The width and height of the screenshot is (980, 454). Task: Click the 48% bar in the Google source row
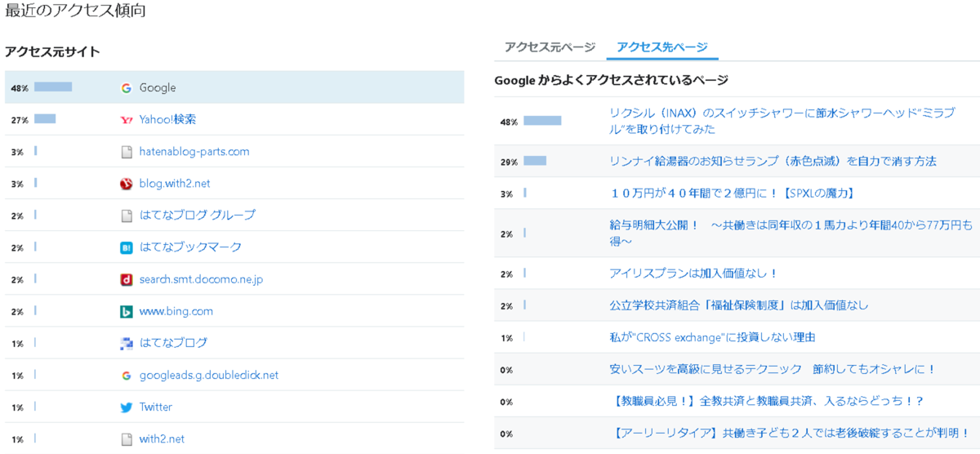point(53,87)
